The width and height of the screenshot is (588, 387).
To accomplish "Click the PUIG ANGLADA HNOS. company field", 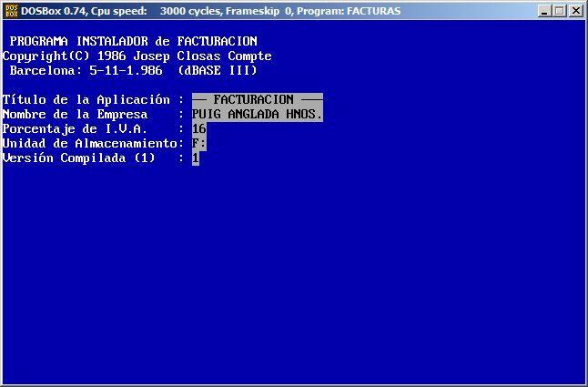I will point(258,114).
